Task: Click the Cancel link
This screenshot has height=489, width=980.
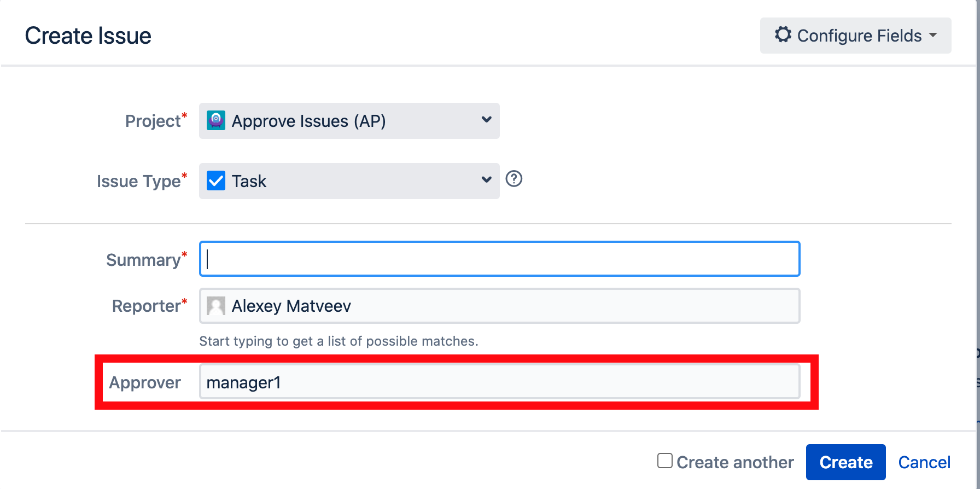Action: tap(924, 462)
